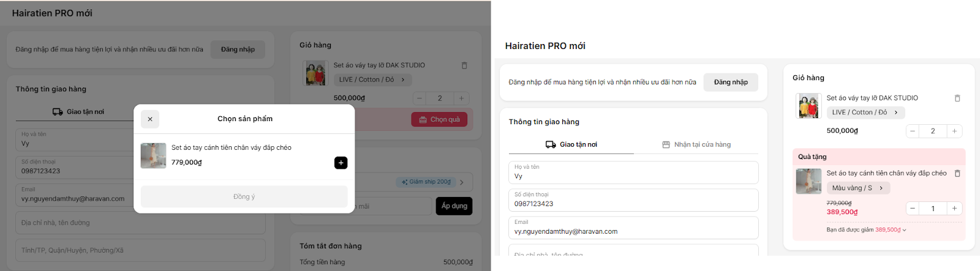Increase the gift item quantity 1

point(954,209)
